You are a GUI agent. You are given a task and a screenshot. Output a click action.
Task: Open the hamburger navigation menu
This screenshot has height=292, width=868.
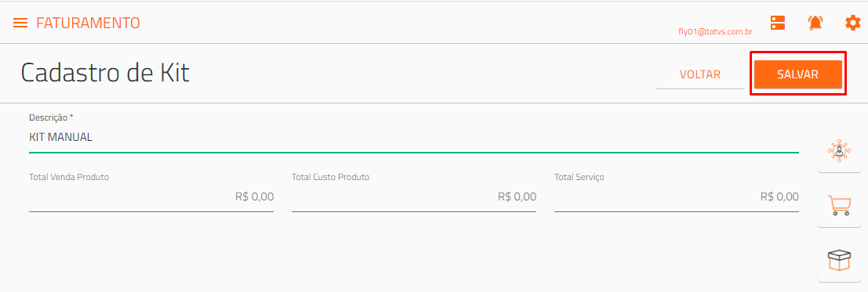point(20,23)
